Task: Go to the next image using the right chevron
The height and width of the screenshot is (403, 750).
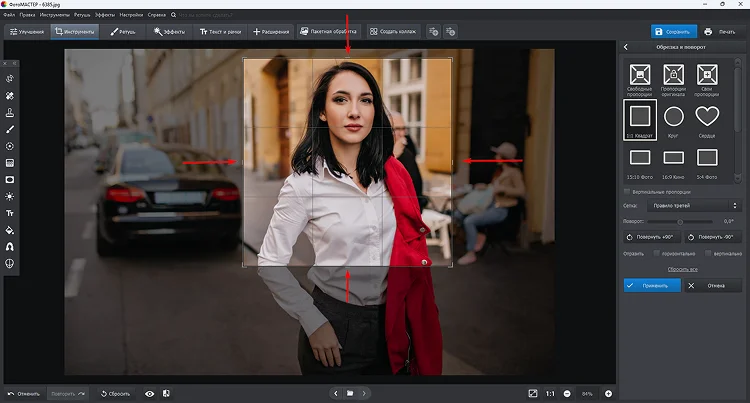Action: (x=364, y=393)
